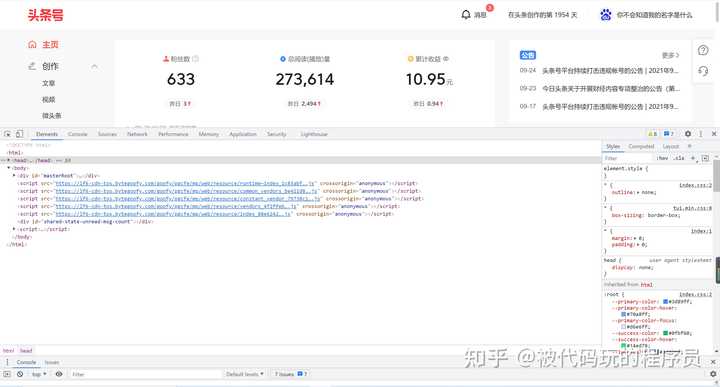Click the styles Filter input field

coord(628,158)
